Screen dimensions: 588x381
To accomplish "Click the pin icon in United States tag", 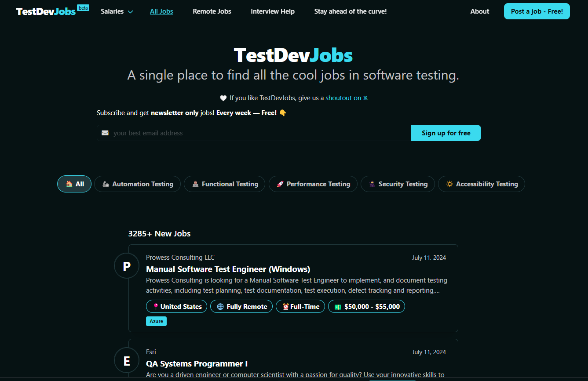I will [x=156, y=307].
